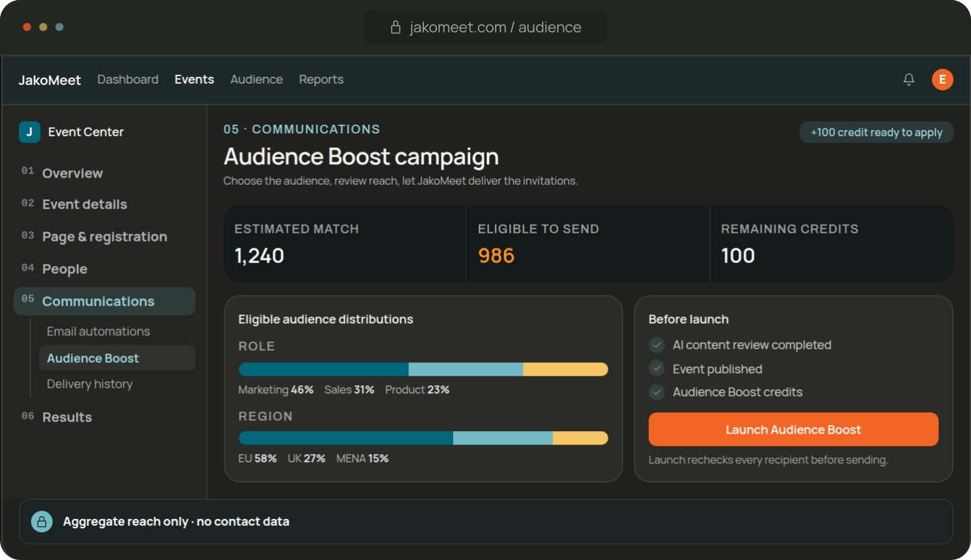Click the lock icon in the address bar

click(396, 28)
